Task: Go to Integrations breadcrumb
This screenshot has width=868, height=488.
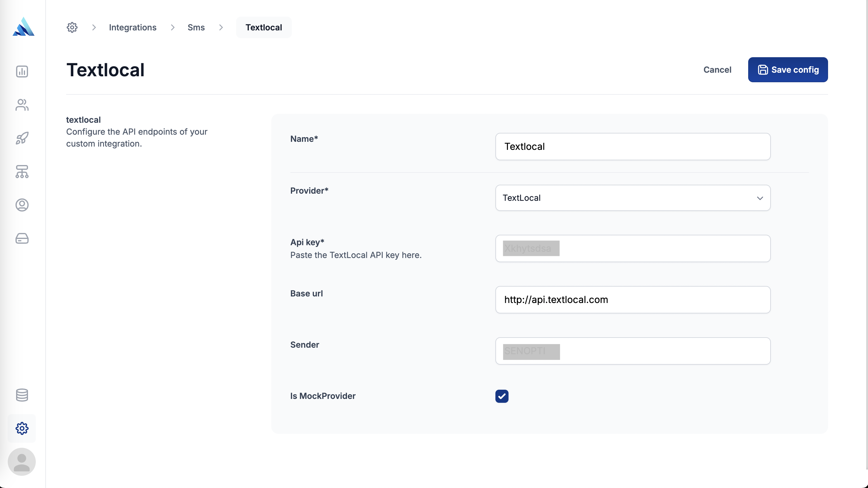Action: pos(132,27)
